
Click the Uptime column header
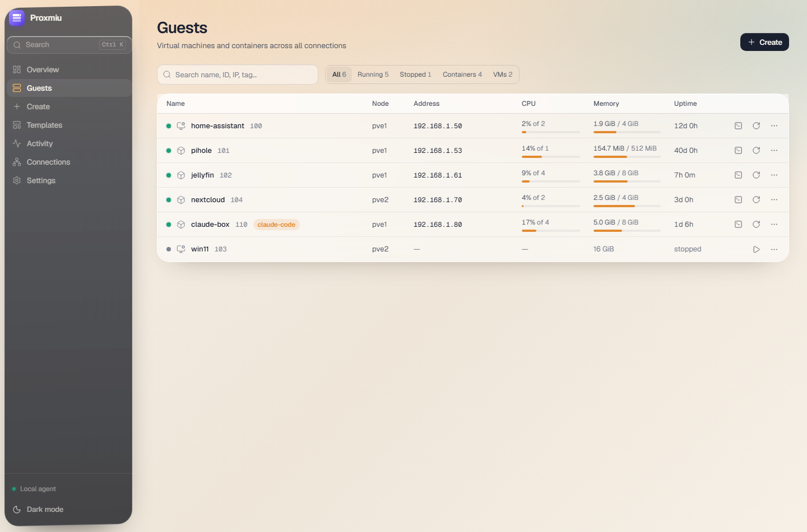pos(685,104)
